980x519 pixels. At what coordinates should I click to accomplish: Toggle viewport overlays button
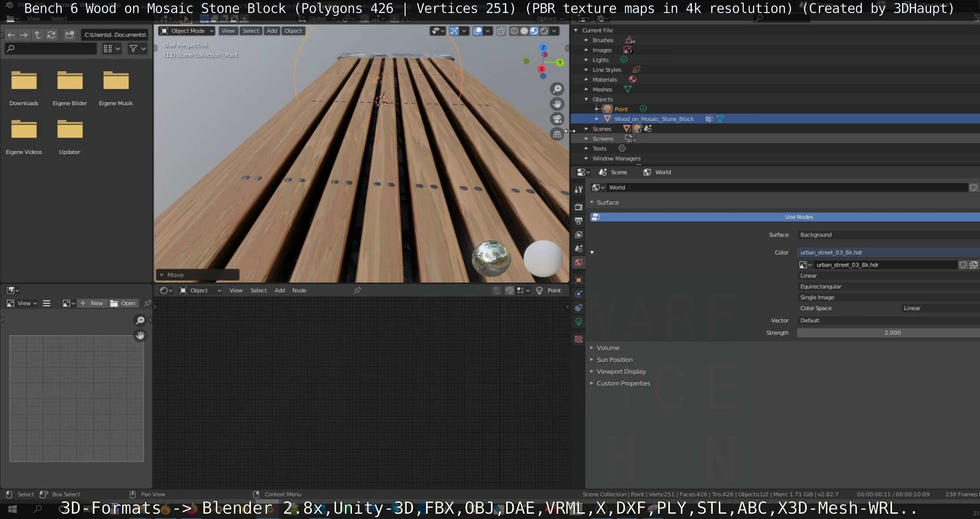point(477,31)
